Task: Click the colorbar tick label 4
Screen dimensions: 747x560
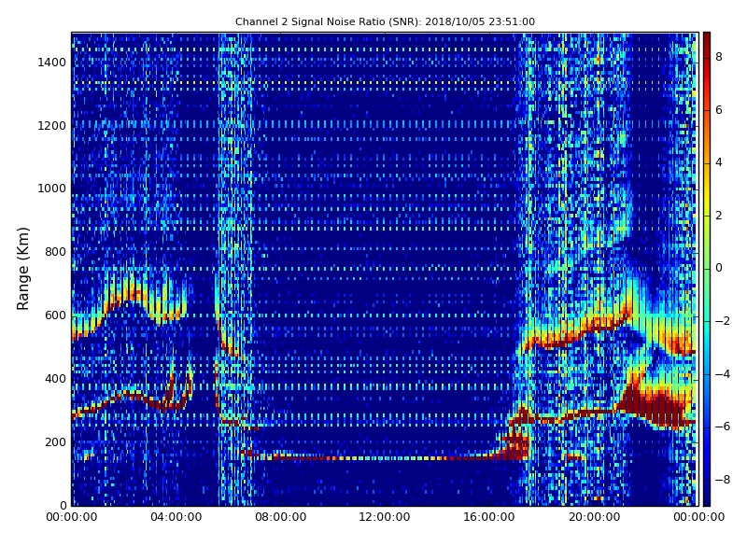Action: (719, 162)
